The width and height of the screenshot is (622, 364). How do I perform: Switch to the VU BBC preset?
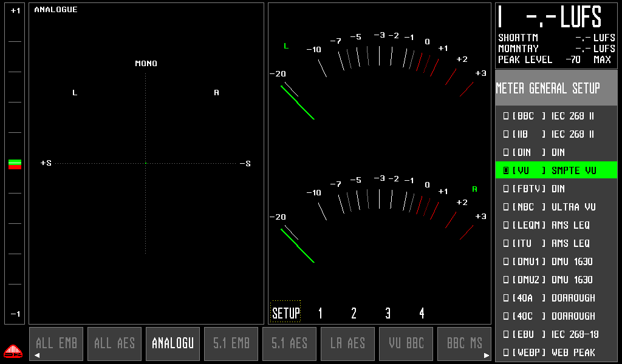click(x=406, y=343)
